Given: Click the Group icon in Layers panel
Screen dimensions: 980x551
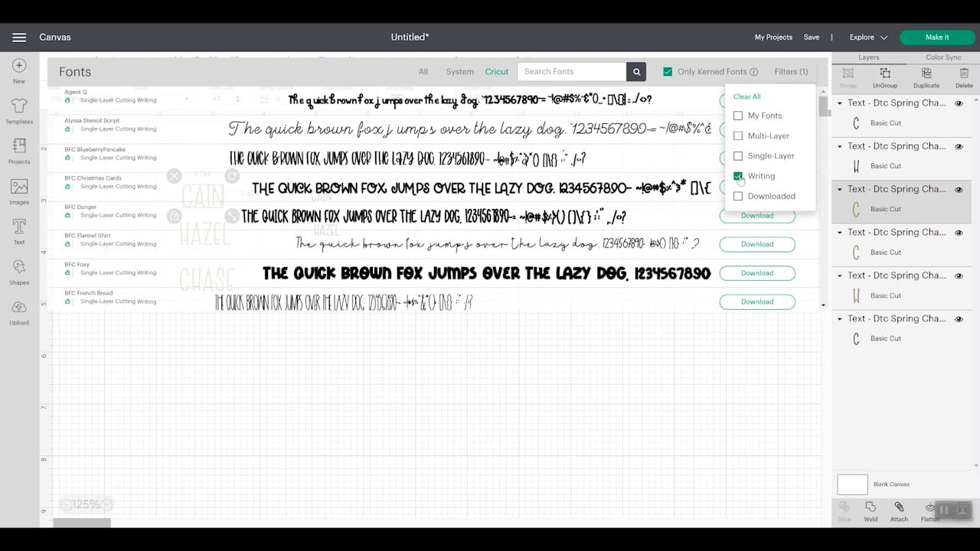Looking at the screenshot, I should pos(848,73).
